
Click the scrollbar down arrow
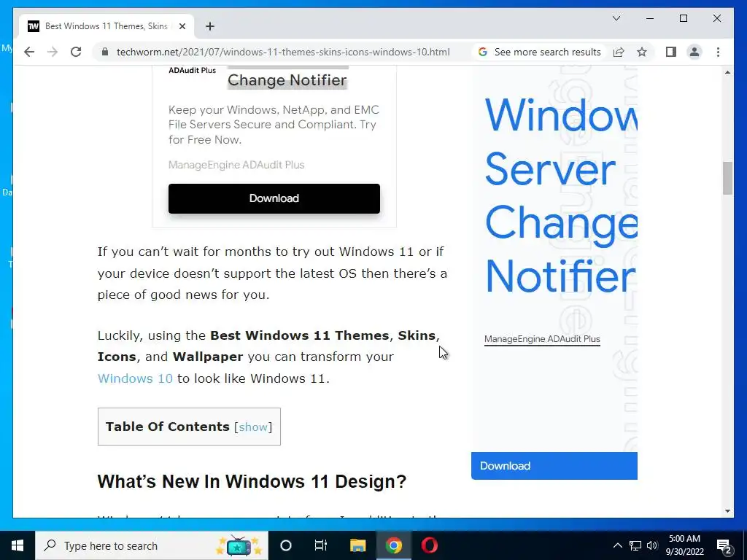727,511
